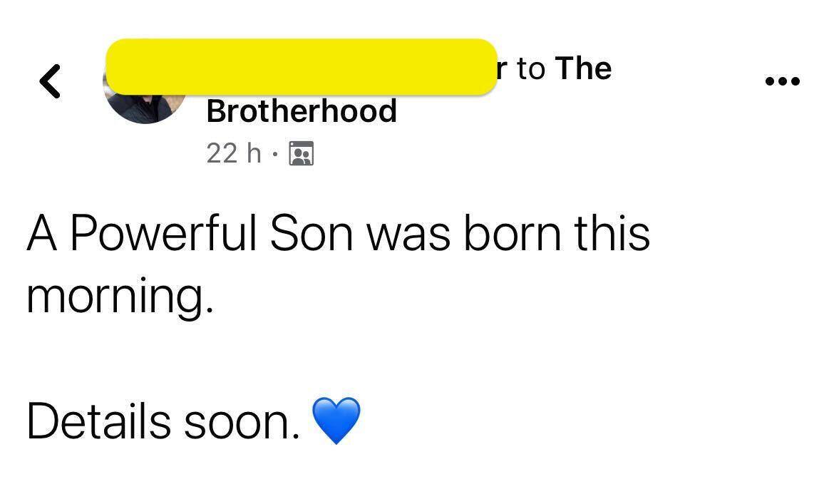Click the word "morning." in the post
Screen dimensions: 834x504
tap(120, 297)
